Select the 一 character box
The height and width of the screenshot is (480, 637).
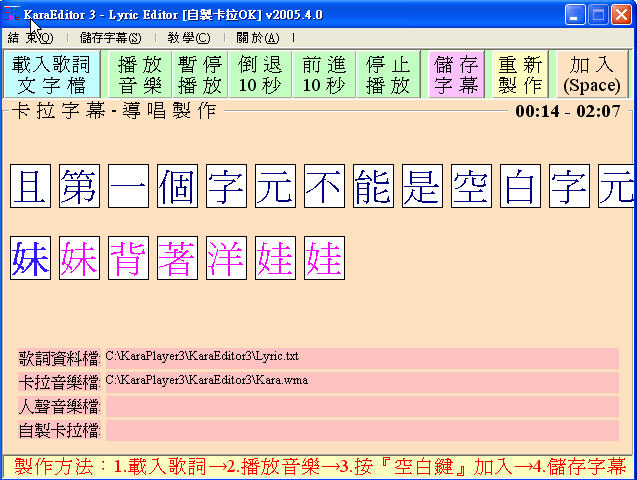128,186
